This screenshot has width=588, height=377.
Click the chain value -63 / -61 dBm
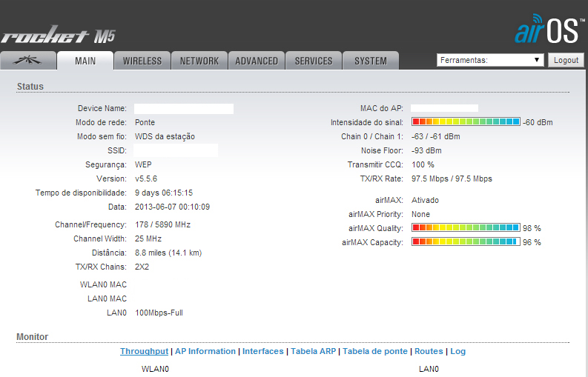pos(436,136)
